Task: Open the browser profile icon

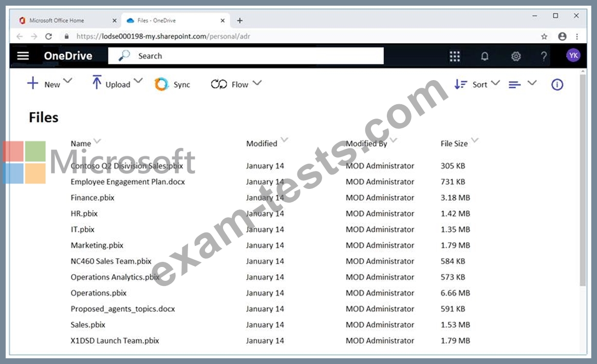Action: pos(562,36)
